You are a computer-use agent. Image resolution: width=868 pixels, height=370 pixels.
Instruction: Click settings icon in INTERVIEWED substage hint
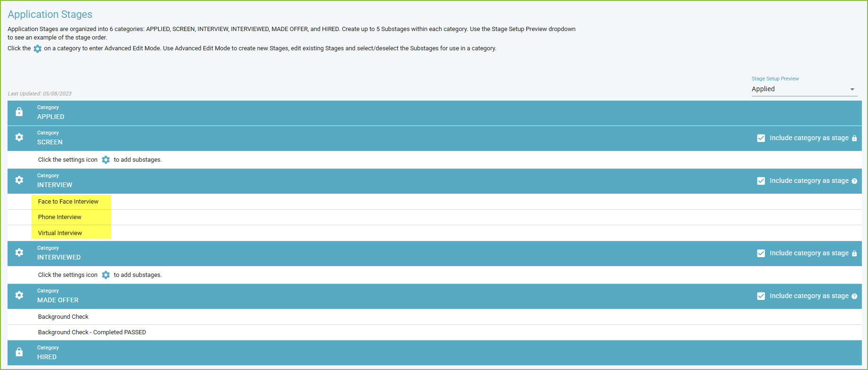tap(105, 275)
